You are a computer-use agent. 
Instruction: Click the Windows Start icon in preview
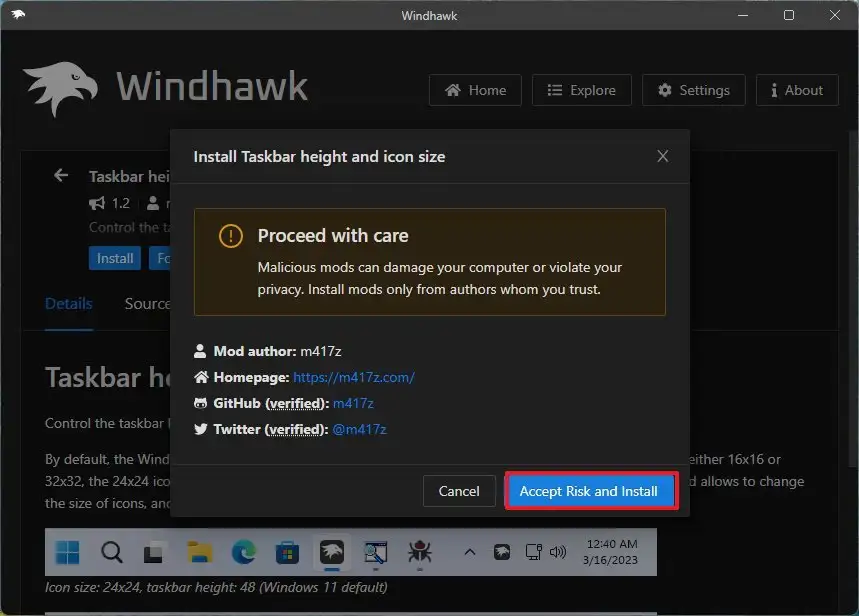(68, 552)
